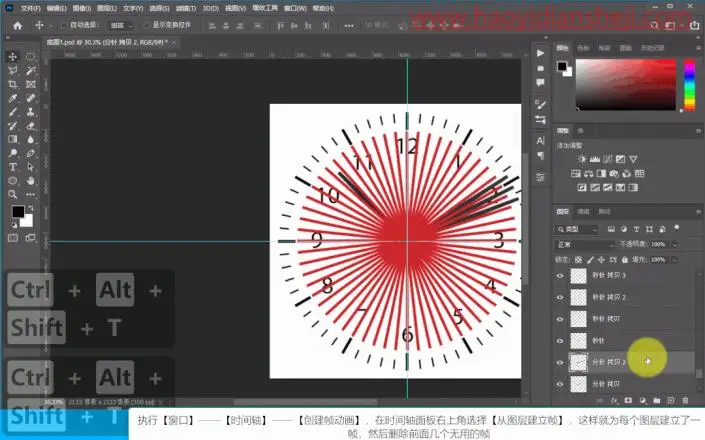Open the fill 填充 slider dropdown
Screen dimensions: 705x440
pyautogui.click(x=674, y=260)
